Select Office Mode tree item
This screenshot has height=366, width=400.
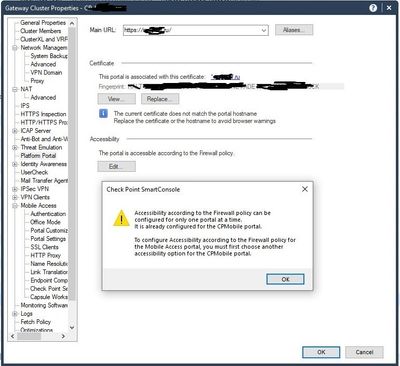(45, 222)
